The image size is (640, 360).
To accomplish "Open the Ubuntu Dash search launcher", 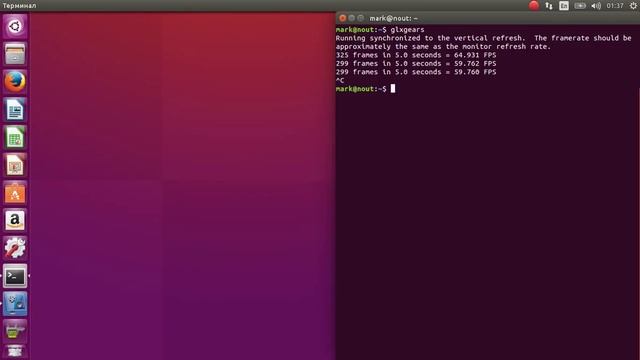I will [15, 27].
